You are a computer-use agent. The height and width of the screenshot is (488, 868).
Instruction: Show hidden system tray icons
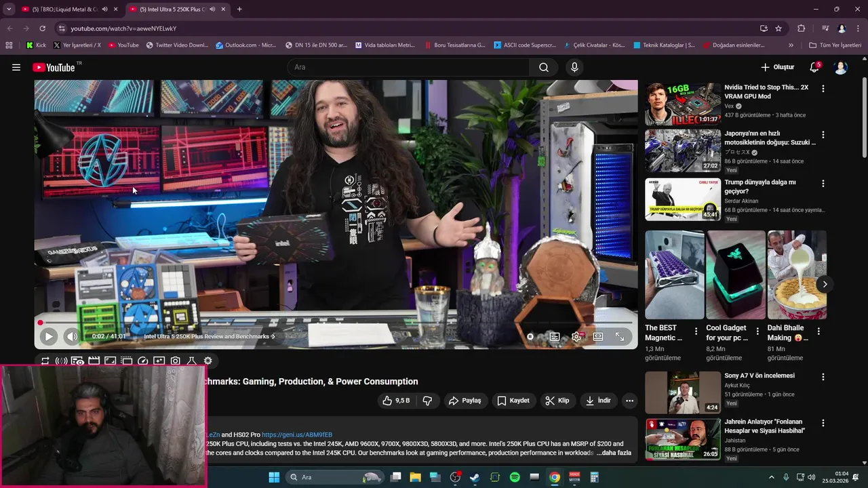[x=772, y=477]
